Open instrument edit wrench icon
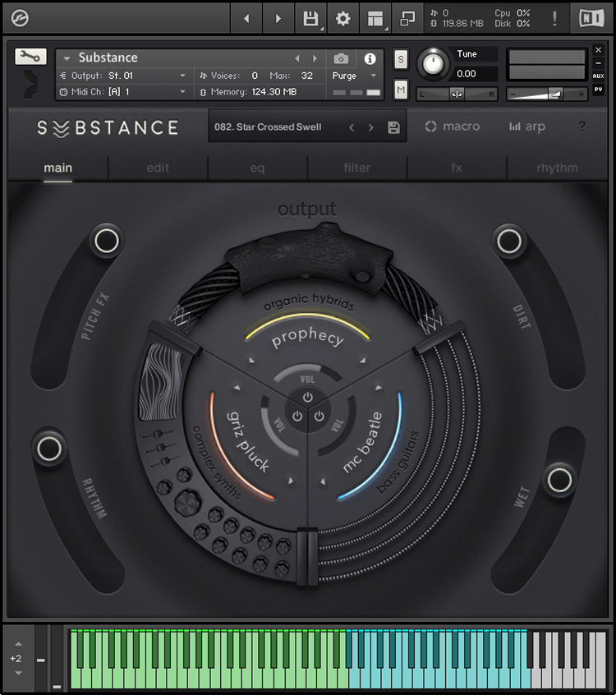This screenshot has width=616, height=695. coord(30,57)
